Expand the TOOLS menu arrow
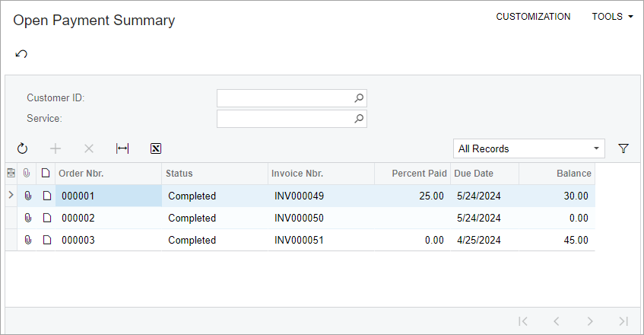Viewport: 644px width, 335px height. 631,17
